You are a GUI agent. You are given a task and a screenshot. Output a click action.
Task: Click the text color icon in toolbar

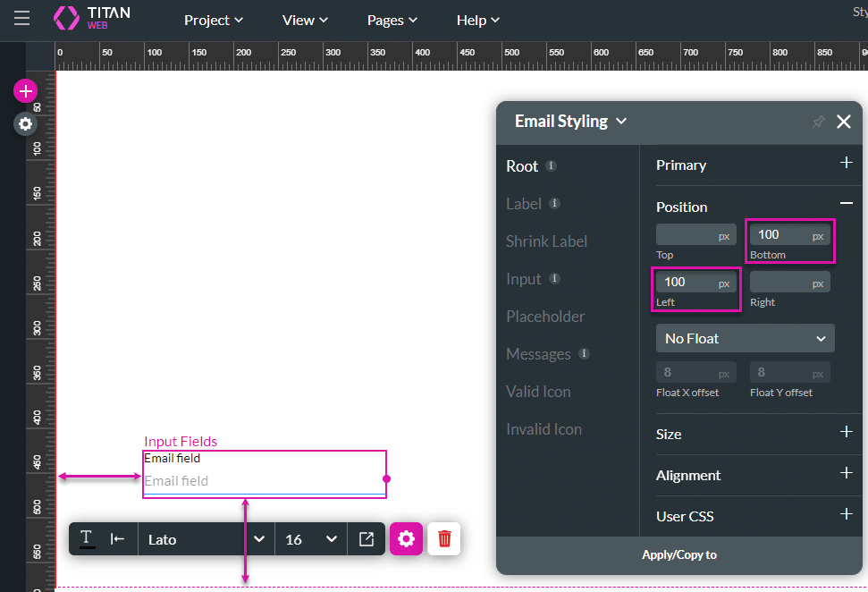click(x=87, y=538)
